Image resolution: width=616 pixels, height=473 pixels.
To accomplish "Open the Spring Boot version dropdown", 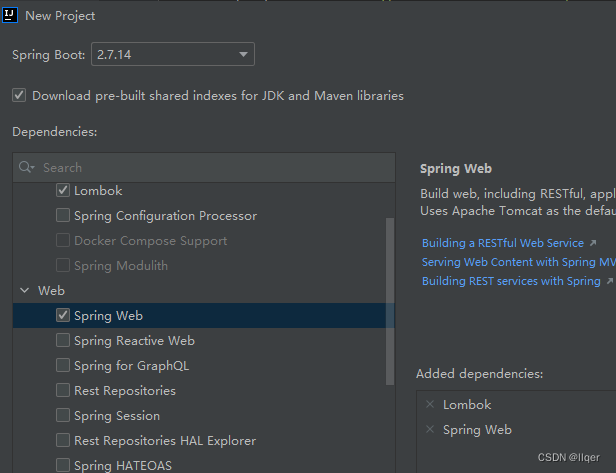I will pyautogui.click(x=173, y=54).
